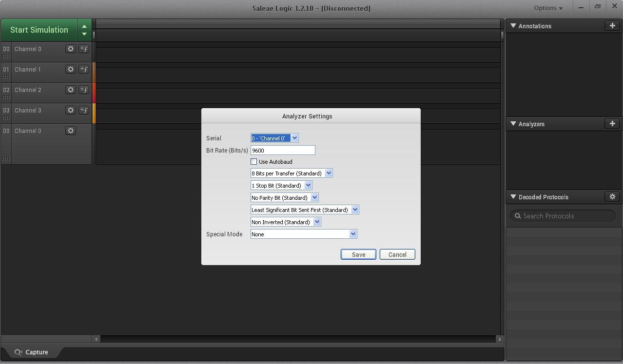The height and width of the screenshot is (364, 623).
Task: Open the Least Significant Bit Sent First dropdown
Action: 305,210
